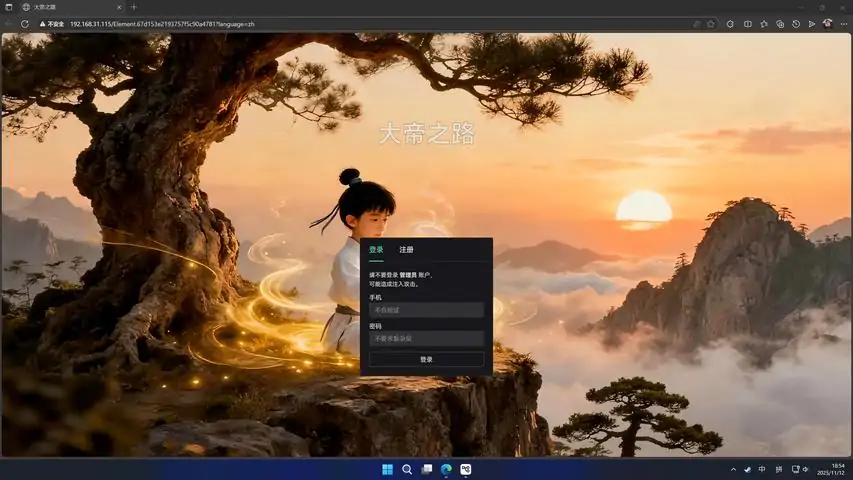Viewport: 853px width, 480px height.
Task: Open the browser settings ellipsis menu
Action: click(844, 23)
